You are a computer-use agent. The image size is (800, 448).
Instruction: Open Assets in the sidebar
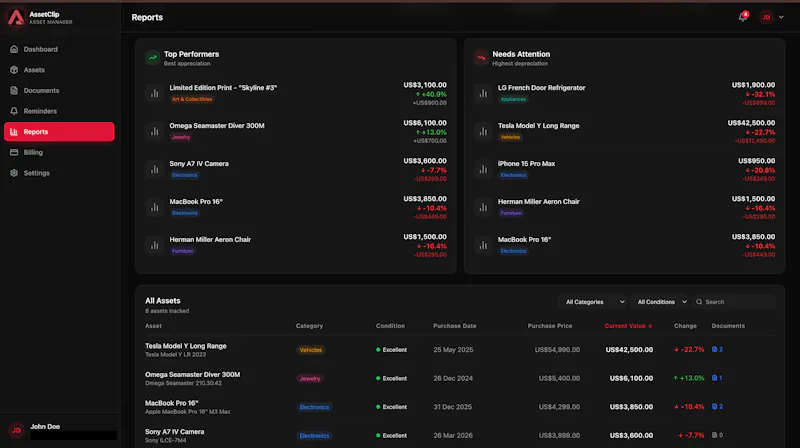(x=59, y=70)
